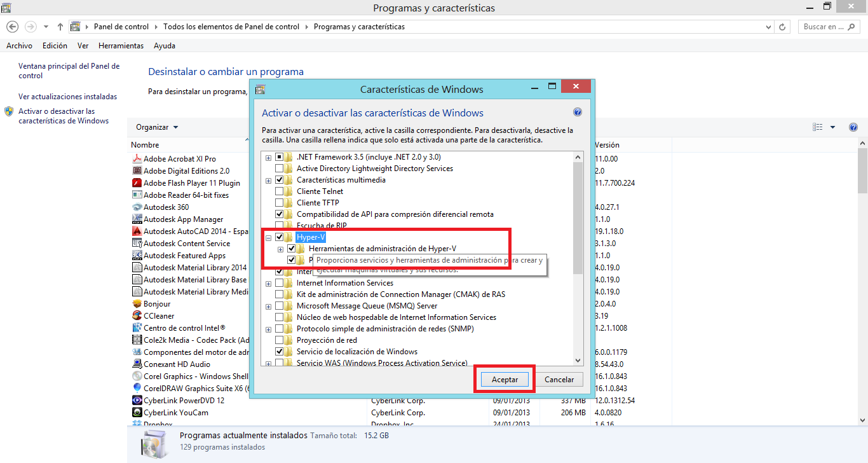The width and height of the screenshot is (868, 463).
Task: Uncheck Compatibilidad de API para compresión diferencial
Action: (x=280, y=214)
